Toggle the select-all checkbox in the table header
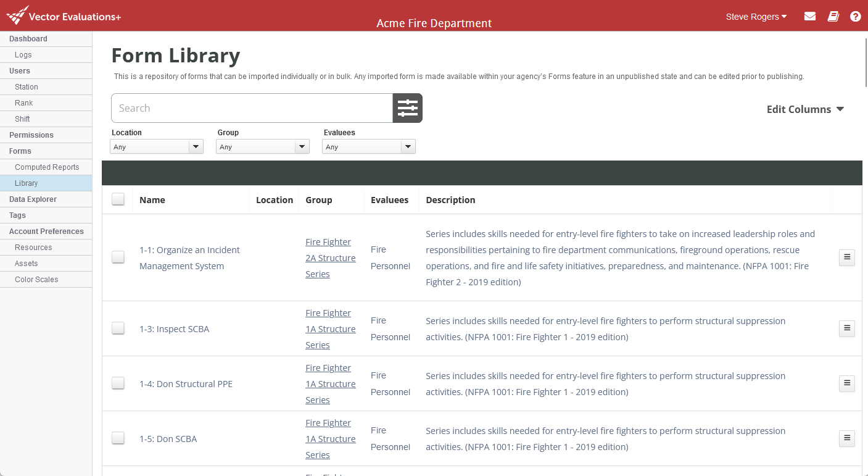This screenshot has width=868, height=476. [x=118, y=199]
